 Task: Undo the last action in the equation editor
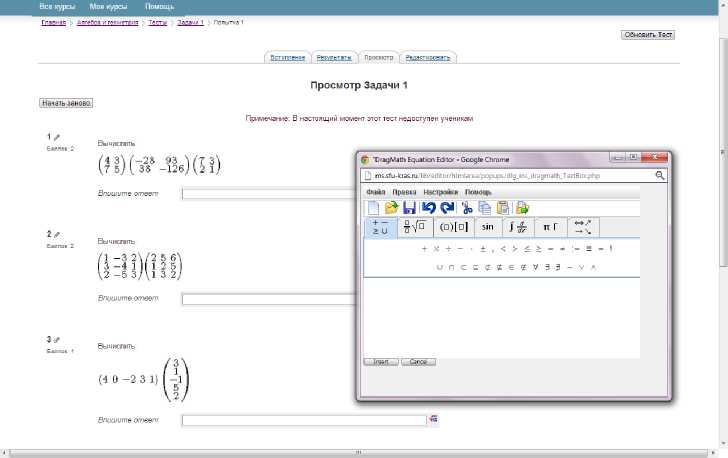tap(429, 208)
